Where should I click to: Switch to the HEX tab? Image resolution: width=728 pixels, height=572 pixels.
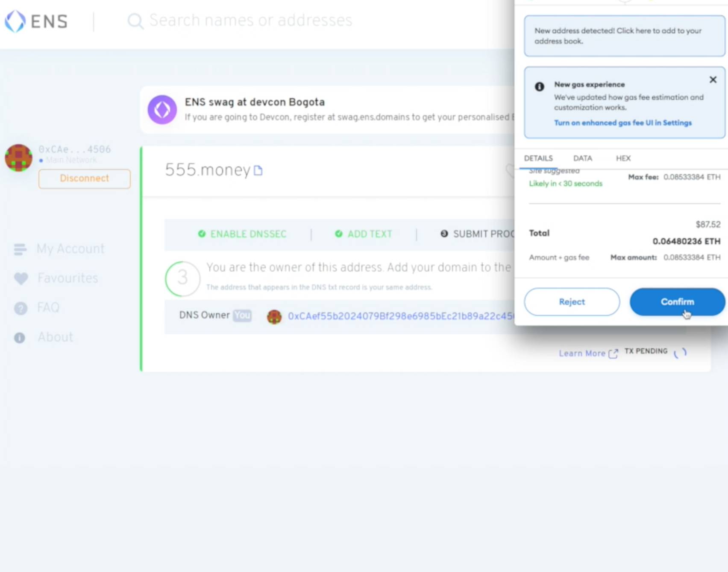point(623,158)
